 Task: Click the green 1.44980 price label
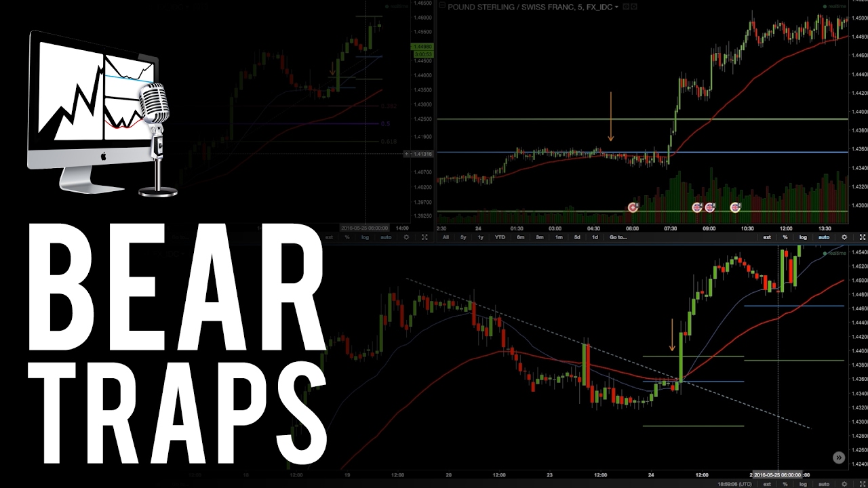click(422, 47)
